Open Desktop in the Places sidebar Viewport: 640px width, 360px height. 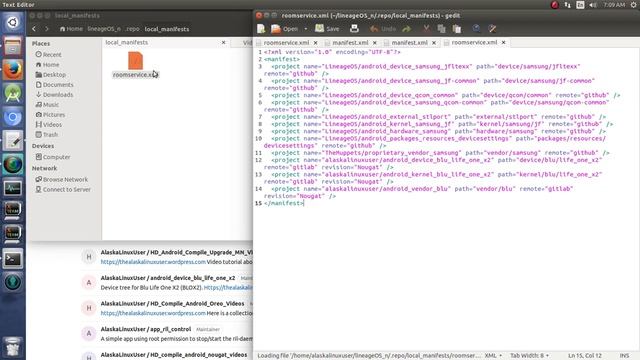50,75
